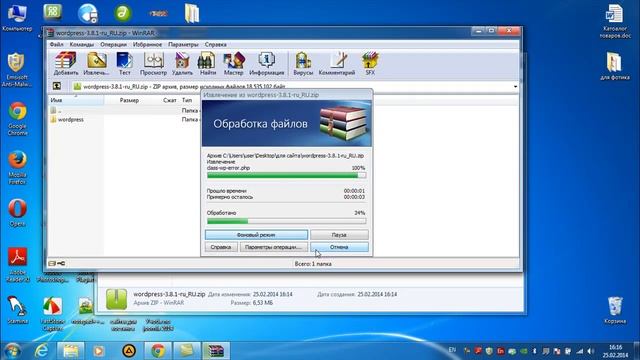640x360 pixels.
Task: Click the Справка button in dialog
Action: [x=221, y=247]
